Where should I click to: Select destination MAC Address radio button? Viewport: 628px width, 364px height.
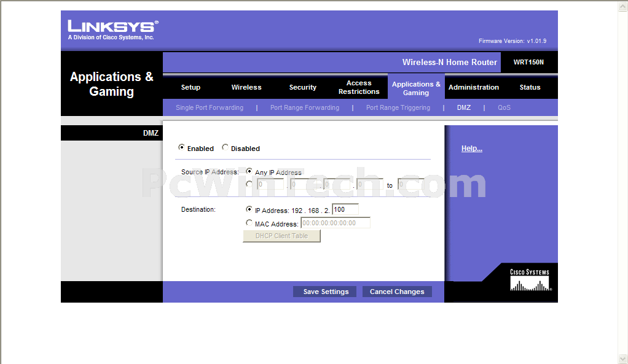[x=249, y=223]
